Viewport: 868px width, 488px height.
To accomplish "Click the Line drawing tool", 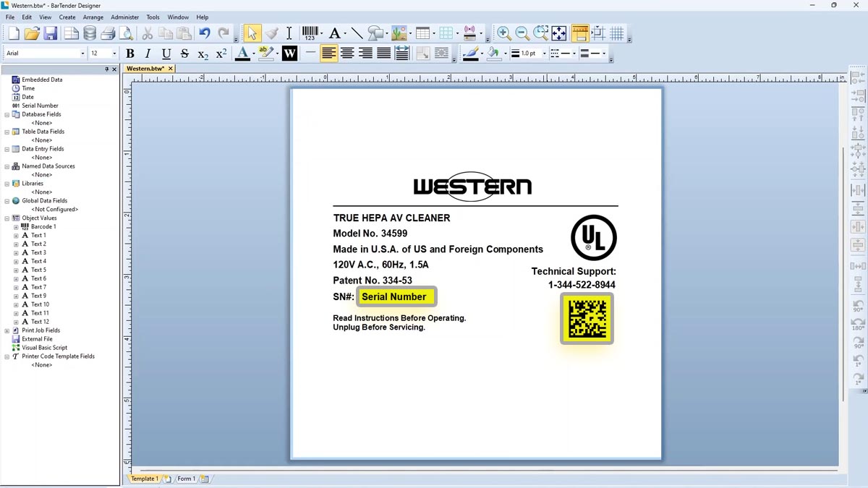I will (x=357, y=33).
